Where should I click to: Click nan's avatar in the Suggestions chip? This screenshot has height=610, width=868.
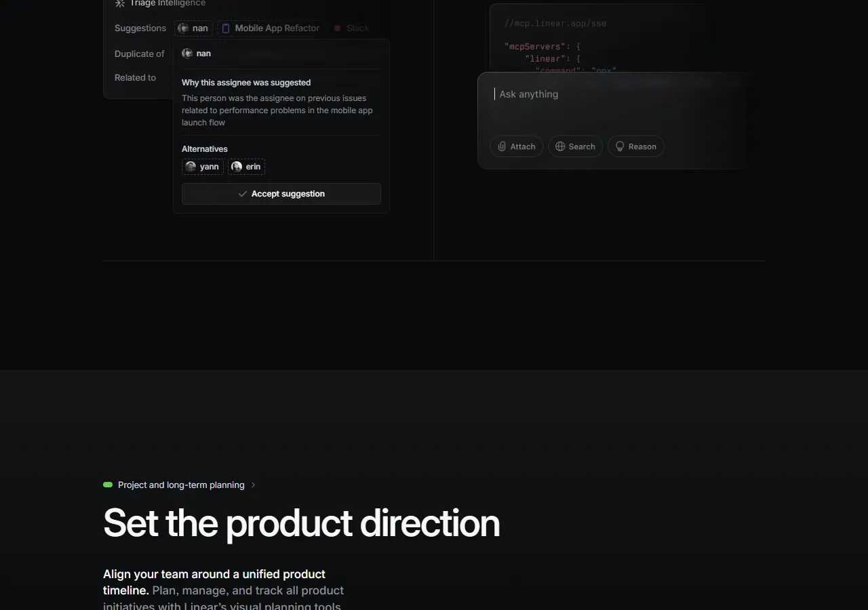coord(182,28)
